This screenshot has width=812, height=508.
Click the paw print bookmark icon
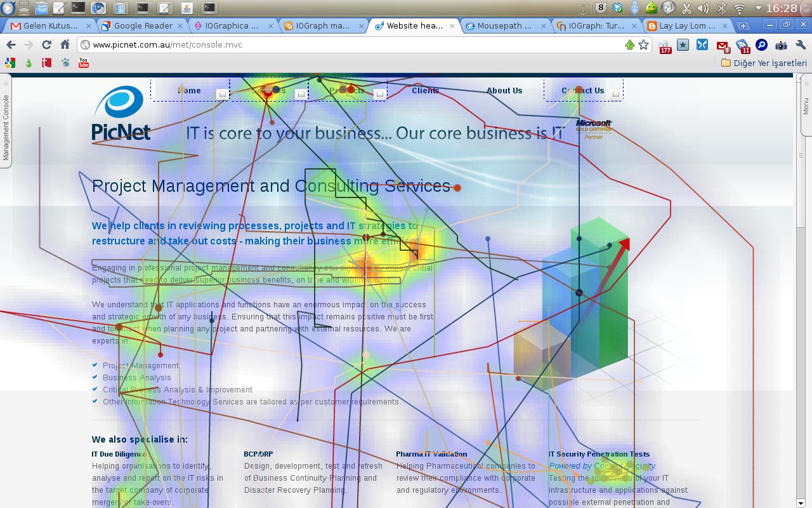[65, 63]
